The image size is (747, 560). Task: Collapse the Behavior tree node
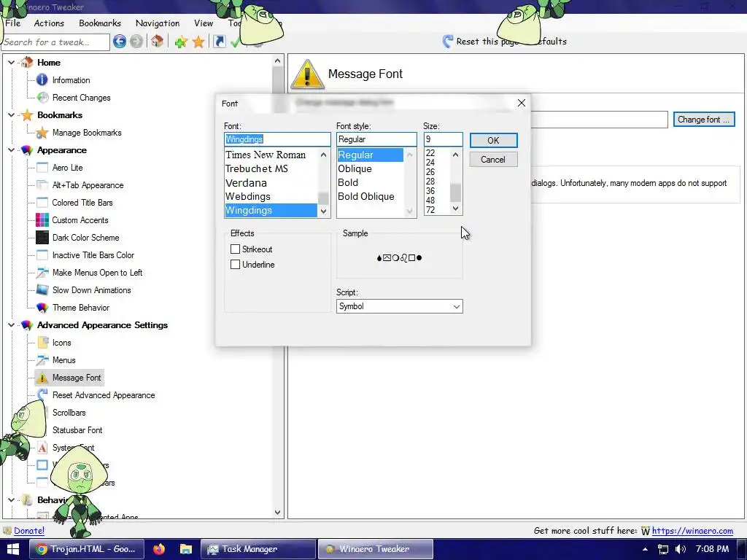pos(12,499)
